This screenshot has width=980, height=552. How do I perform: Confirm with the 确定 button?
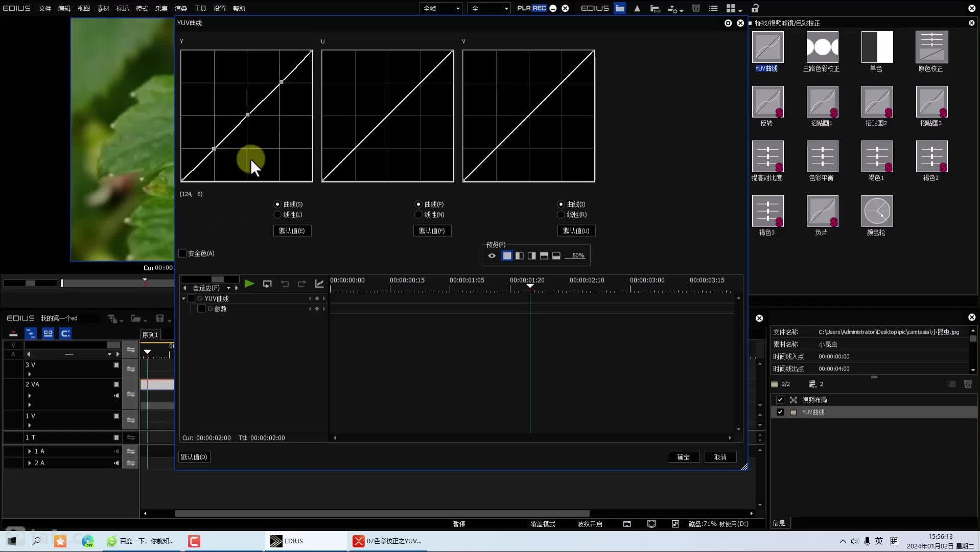684,457
